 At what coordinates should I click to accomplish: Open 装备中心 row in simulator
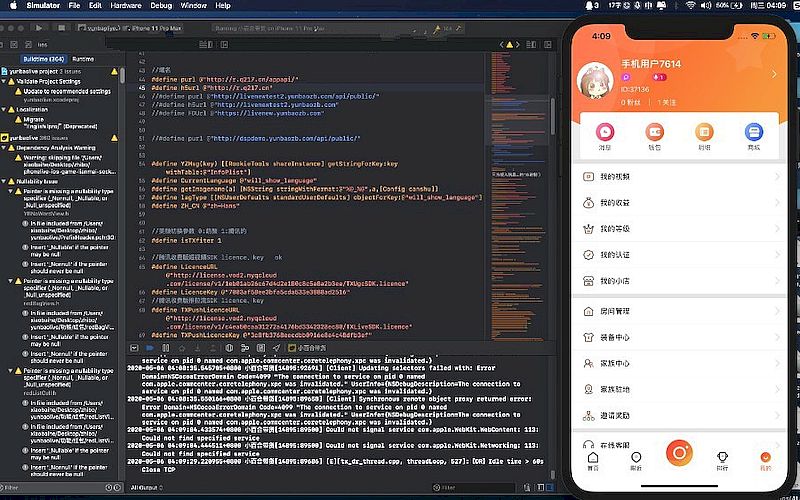pyautogui.click(x=680, y=337)
